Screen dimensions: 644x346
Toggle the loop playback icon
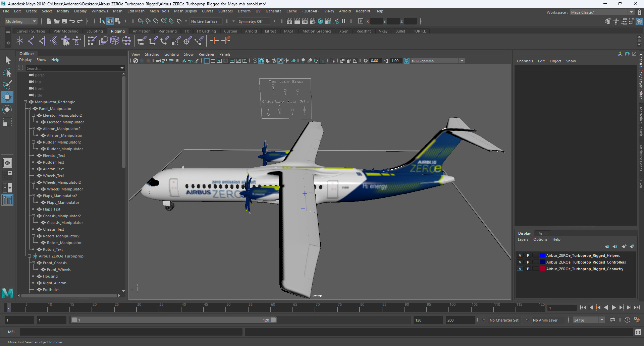pyautogui.click(x=612, y=320)
